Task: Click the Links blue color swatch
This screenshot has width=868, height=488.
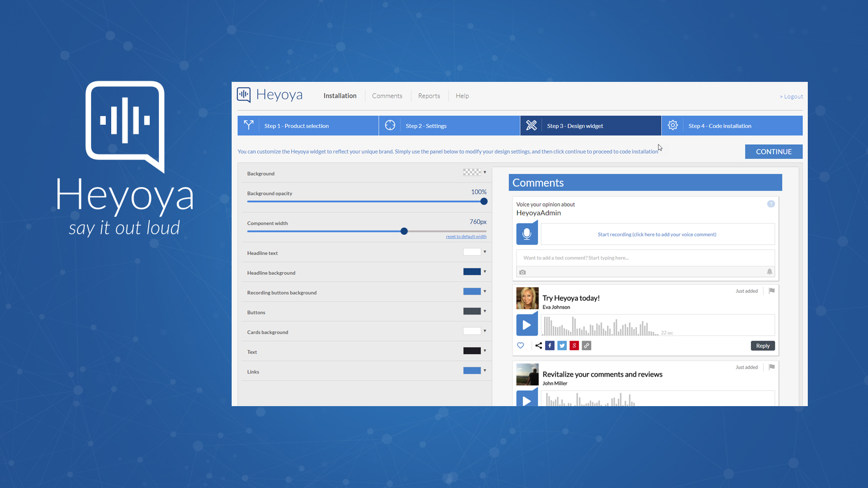Action: (472, 370)
